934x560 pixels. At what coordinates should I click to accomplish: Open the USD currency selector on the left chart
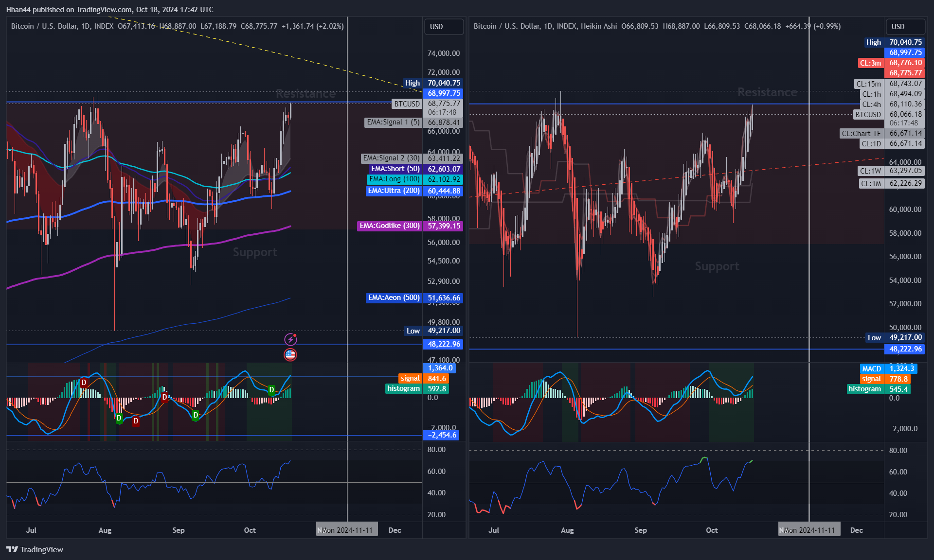point(444,27)
